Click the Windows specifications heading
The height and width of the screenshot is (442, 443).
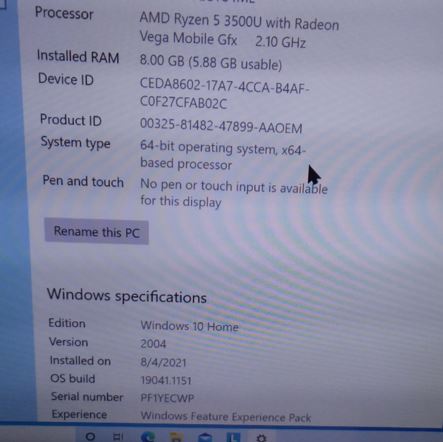pos(127,296)
